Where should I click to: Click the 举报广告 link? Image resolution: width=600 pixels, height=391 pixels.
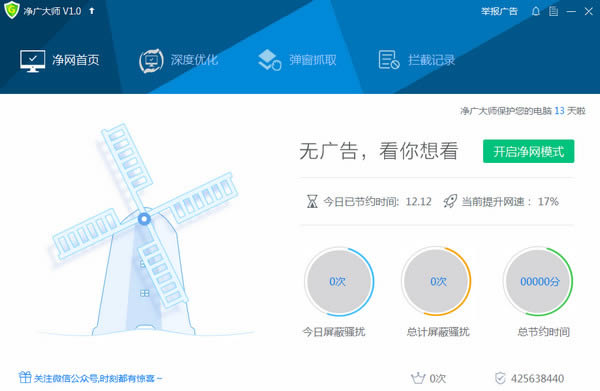tap(499, 11)
